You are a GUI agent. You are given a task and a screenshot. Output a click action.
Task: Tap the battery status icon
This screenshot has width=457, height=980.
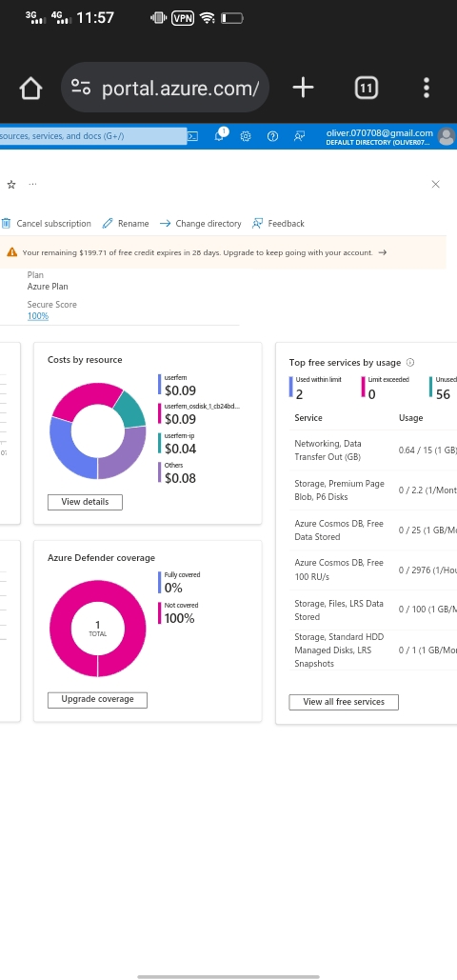[231, 18]
